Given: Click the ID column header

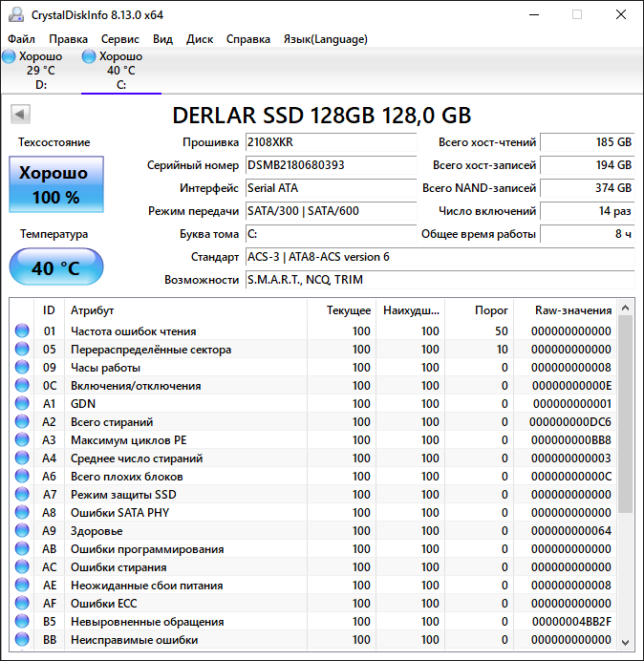Looking at the screenshot, I should point(49,310).
